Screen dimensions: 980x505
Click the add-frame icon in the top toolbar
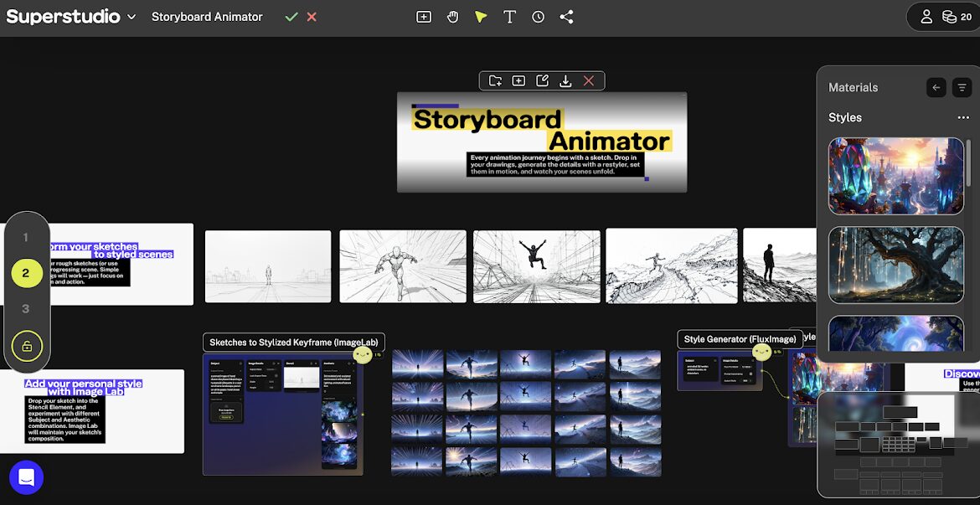(x=424, y=17)
